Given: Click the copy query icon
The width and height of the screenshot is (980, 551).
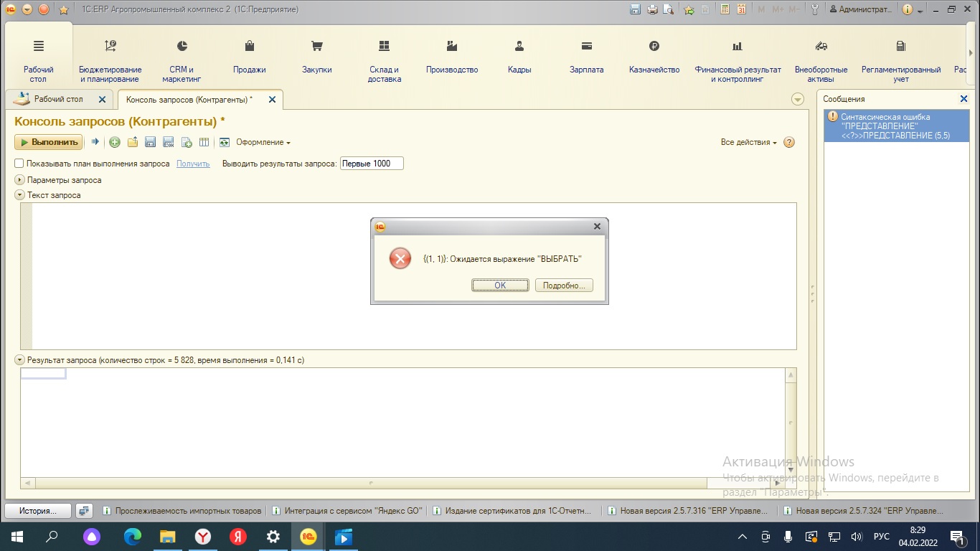Looking at the screenshot, I should coord(187,142).
